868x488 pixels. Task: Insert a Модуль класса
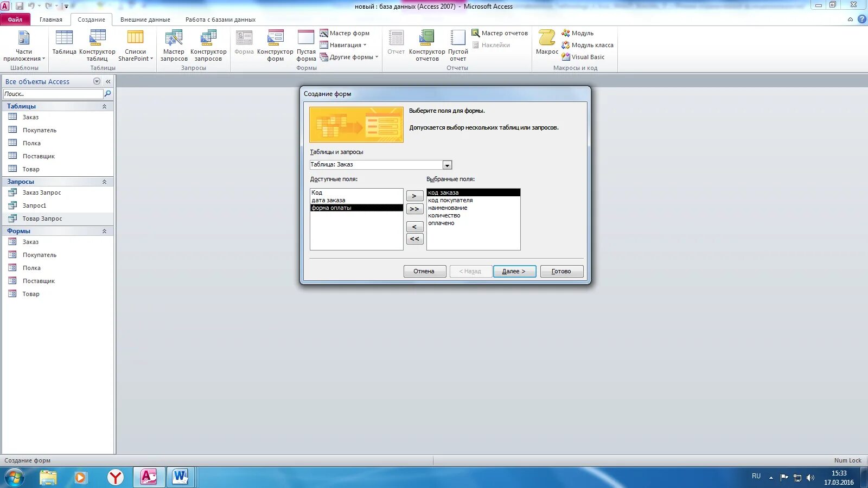point(588,45)
